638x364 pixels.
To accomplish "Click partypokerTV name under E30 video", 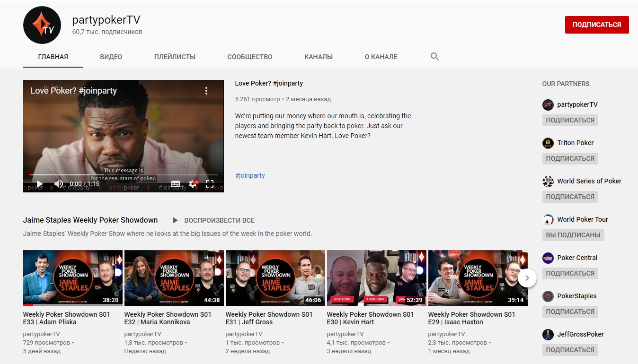I will [x=346, y=334].
